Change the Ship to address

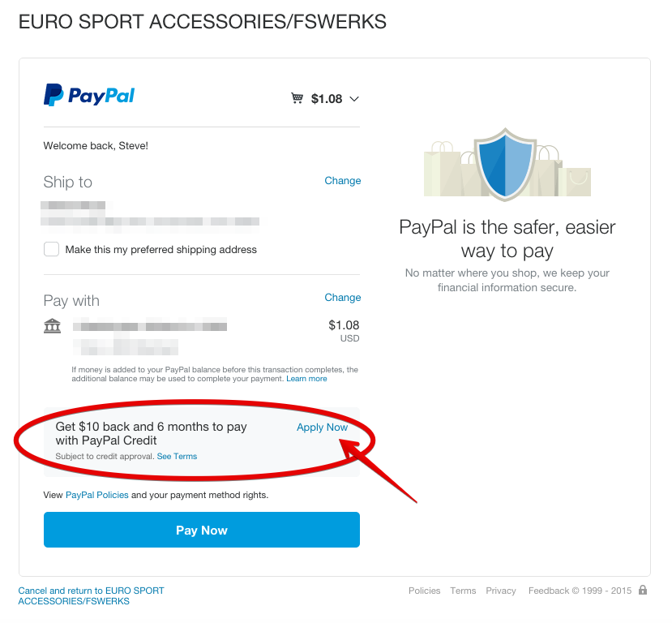coord(342,181)
